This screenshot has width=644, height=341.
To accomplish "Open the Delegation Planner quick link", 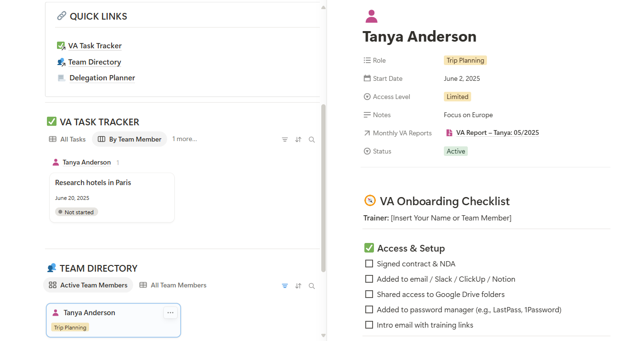I will click(x=102, y=78).
